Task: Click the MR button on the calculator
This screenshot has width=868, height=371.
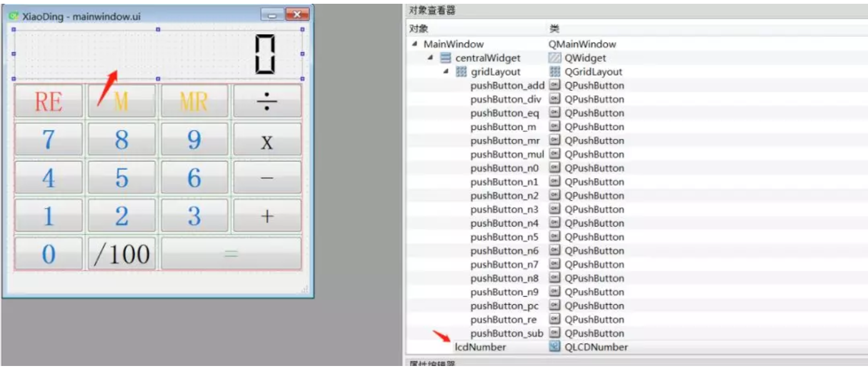Action: 194,101
